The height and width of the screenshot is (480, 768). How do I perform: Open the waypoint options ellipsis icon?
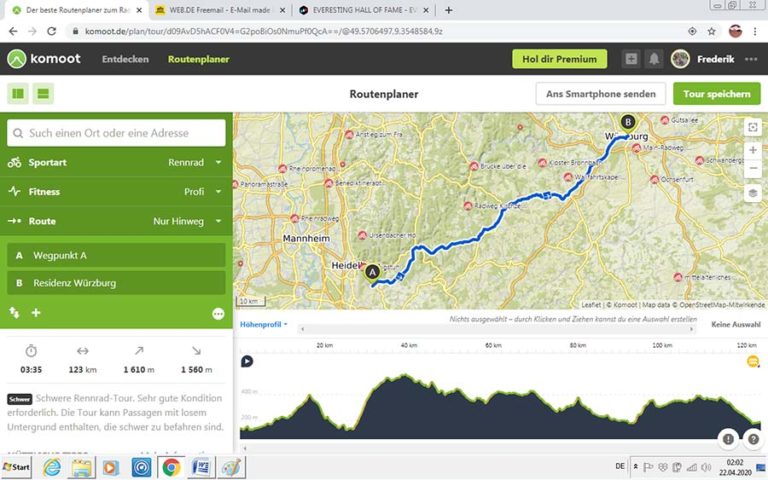(218, 313)
